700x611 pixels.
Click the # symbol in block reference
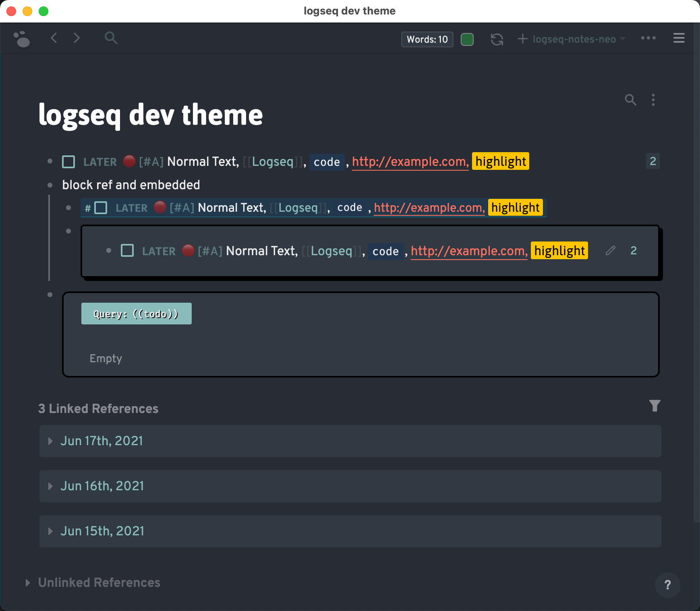[88, 208]
